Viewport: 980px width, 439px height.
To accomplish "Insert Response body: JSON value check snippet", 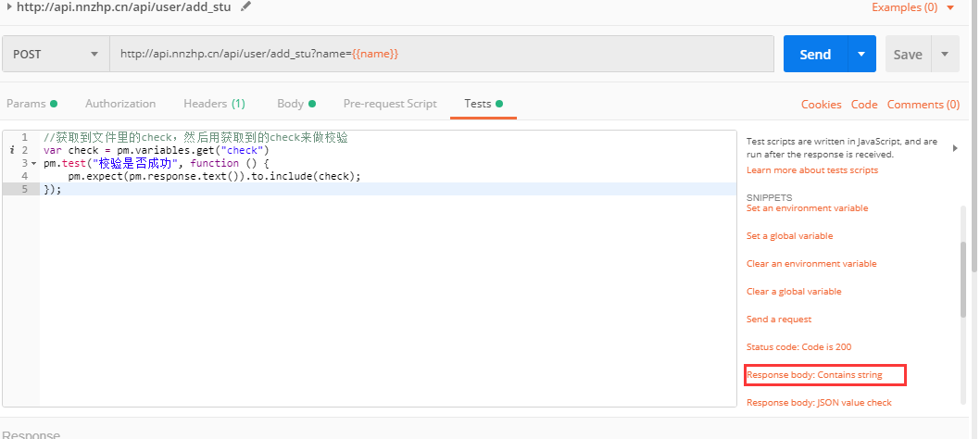I will [x=819, y=403].
